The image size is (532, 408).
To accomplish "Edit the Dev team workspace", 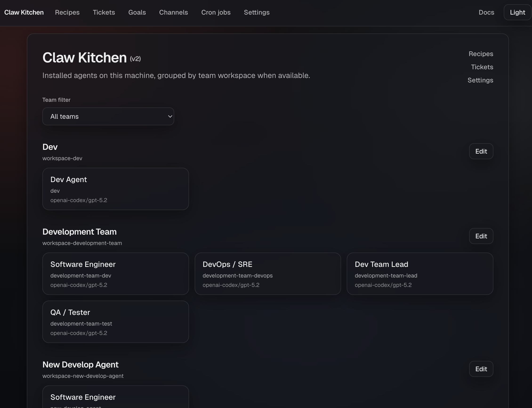I will [x=481, y=151].
